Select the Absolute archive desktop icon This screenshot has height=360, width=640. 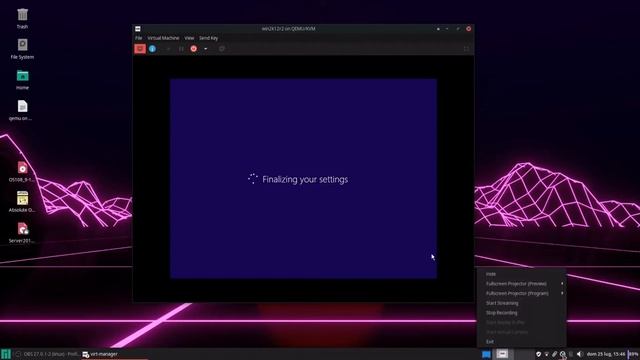tap(22, 202)
